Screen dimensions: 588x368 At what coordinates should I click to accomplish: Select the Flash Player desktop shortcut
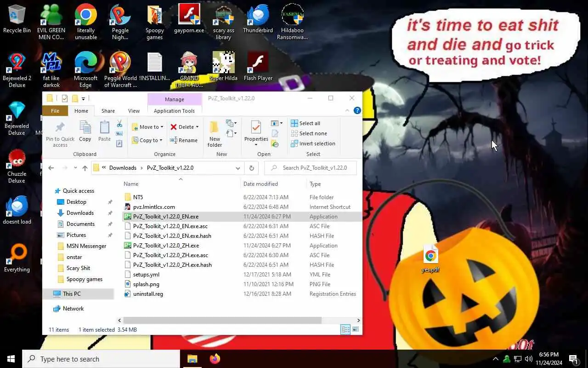pyautogui.click(x=258, y=67)
